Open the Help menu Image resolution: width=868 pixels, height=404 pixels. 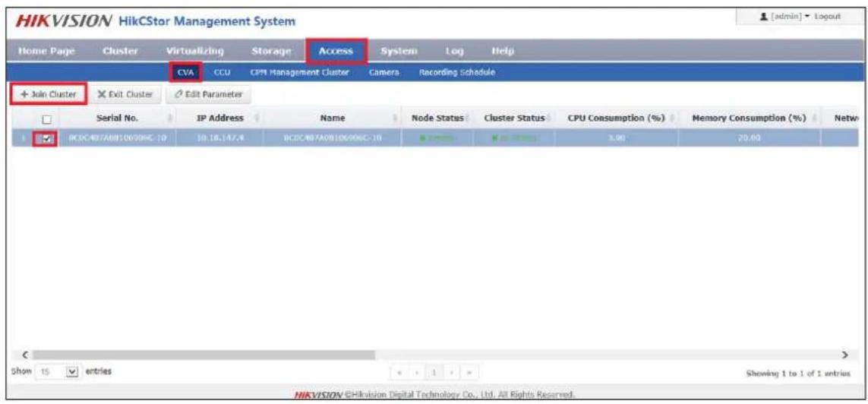(502, 51)
